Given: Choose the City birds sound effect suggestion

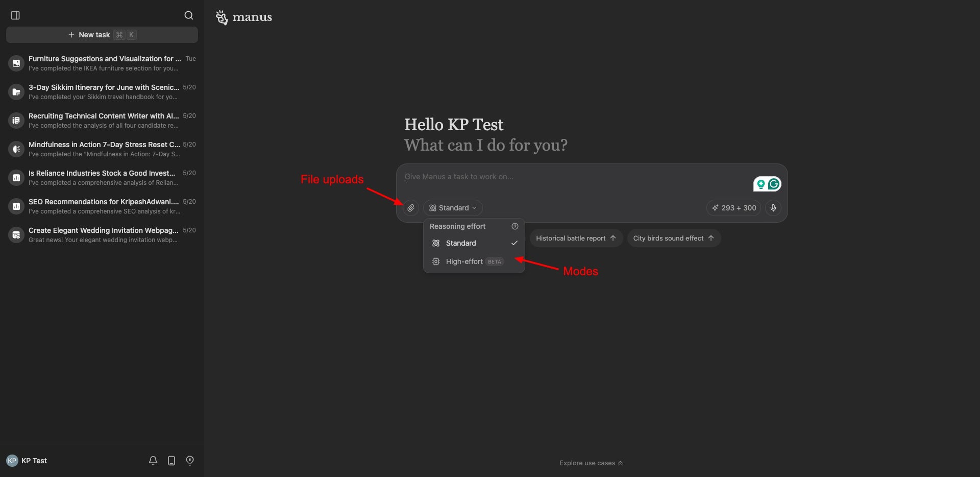Looking at the screenshot, I should point(673,238).
